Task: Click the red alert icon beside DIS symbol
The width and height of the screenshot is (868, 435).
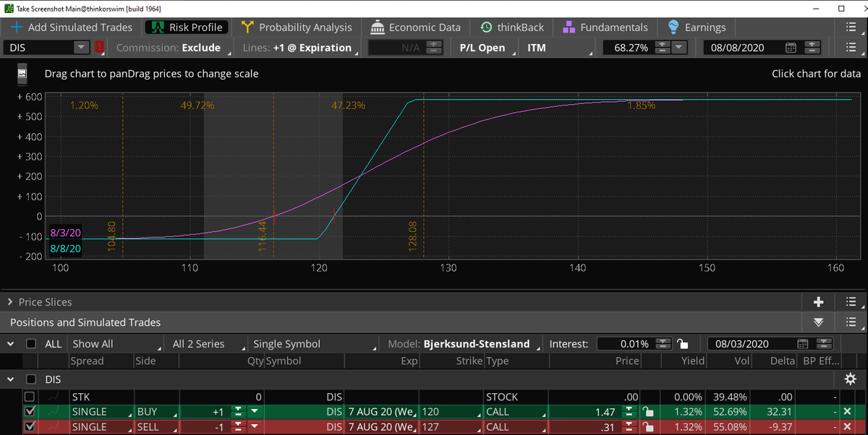Action: (x=99, y=48)
